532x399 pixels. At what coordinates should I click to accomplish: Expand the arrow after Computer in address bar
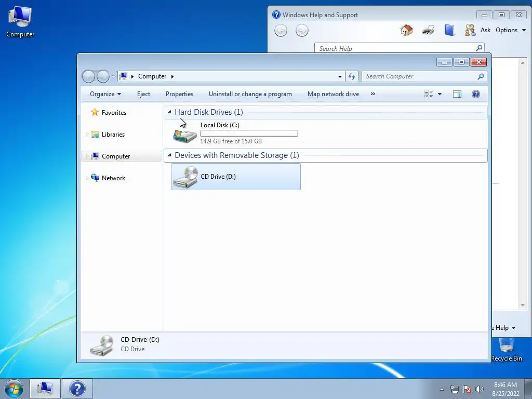(x=172, y=76)
